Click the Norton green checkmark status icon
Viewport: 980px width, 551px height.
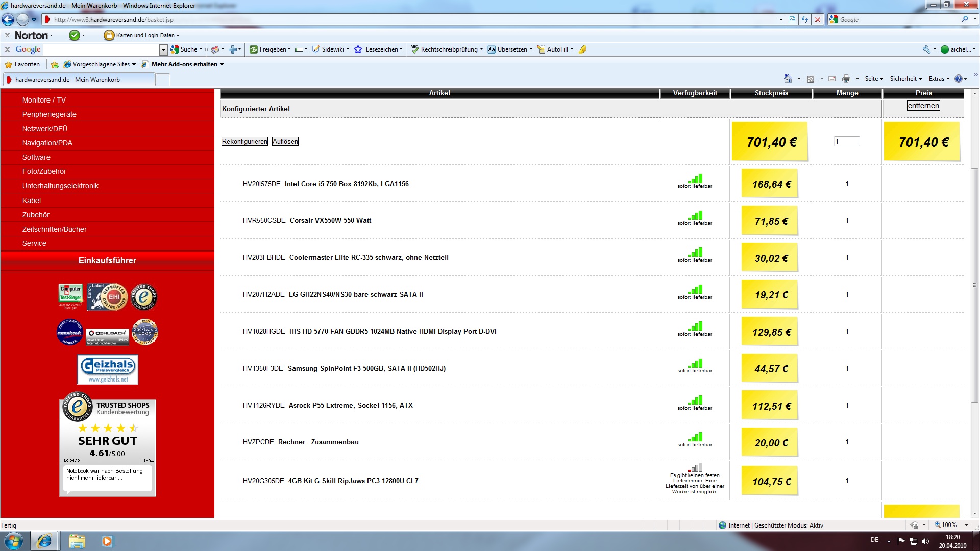pos(75,35)
